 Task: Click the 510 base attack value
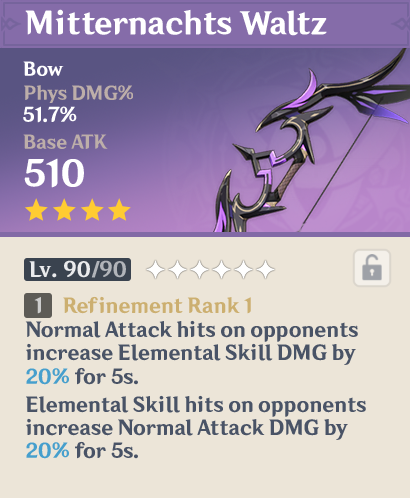(55, 173)
